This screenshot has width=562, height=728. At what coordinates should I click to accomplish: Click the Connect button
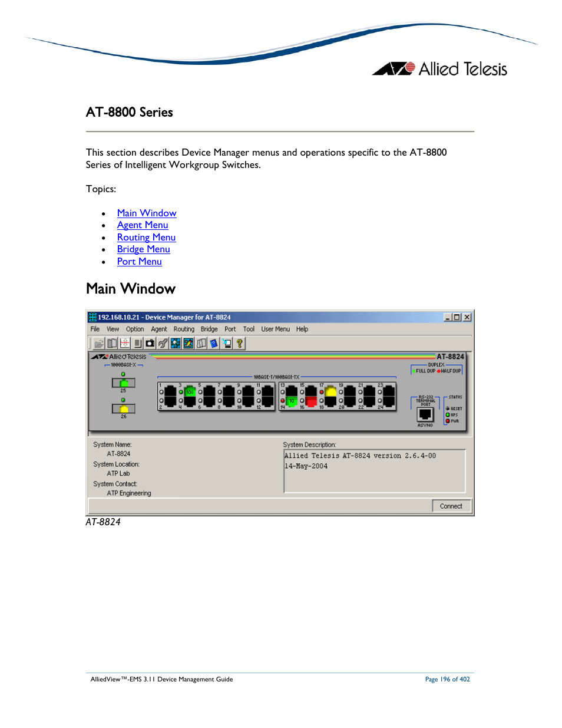pyautogui.click(x=451, y=506)
